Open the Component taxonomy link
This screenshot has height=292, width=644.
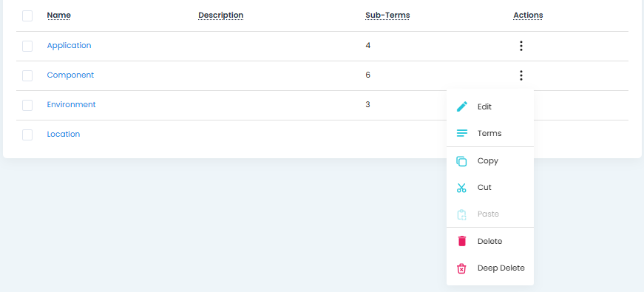70,75
